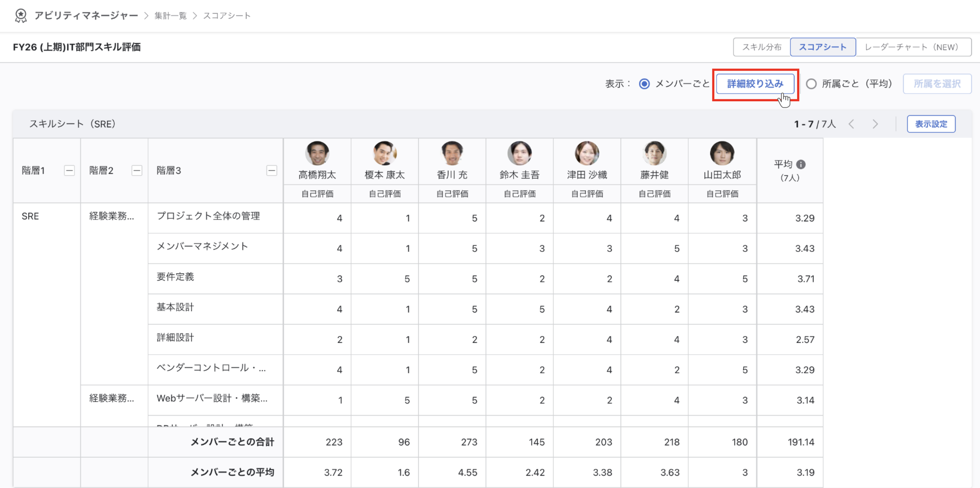Click 榎本 康太's profile picture

tap(385, 153)
